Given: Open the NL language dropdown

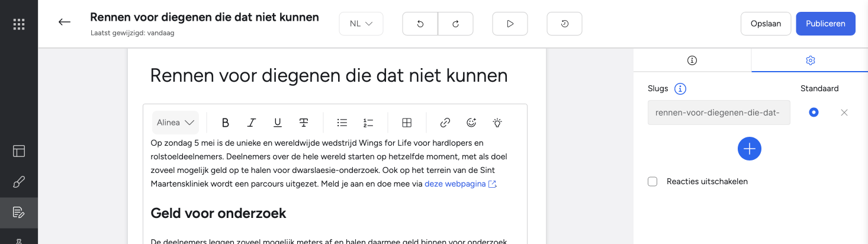Looking at the screenshot, I should (361, 24).
